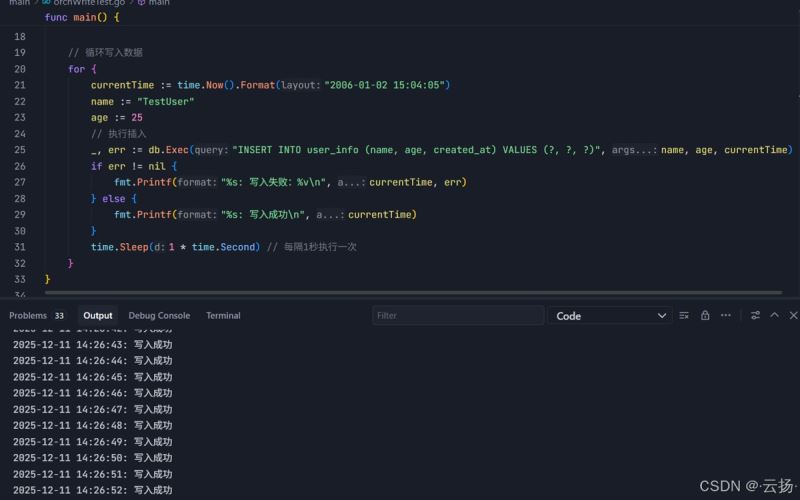Maximize panel with the chevron-up icon
This screenshot has height=500, width=800.
click(775, 316)
